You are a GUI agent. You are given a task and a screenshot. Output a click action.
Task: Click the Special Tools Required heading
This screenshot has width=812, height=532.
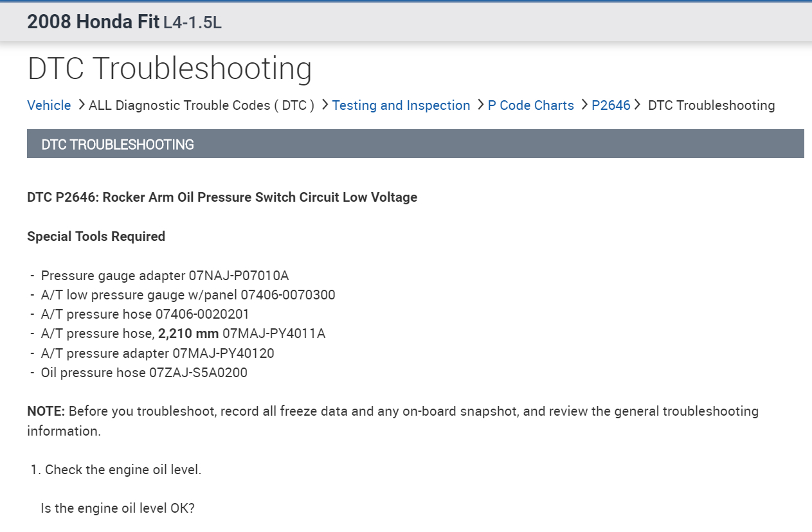point(96,236)
